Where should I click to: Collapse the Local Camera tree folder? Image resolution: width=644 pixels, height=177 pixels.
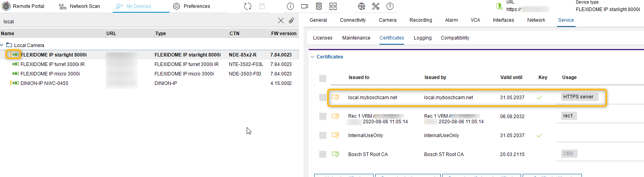[x=2, y=45]
